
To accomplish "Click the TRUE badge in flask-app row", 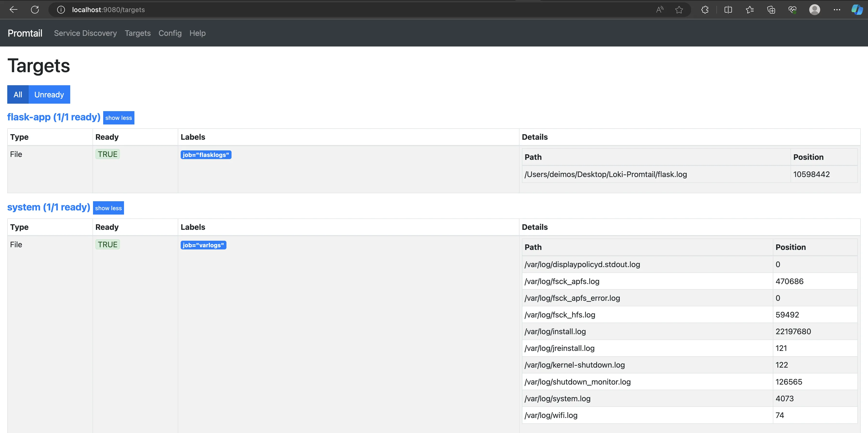I will pyautogui.click(x=108, y=154).
